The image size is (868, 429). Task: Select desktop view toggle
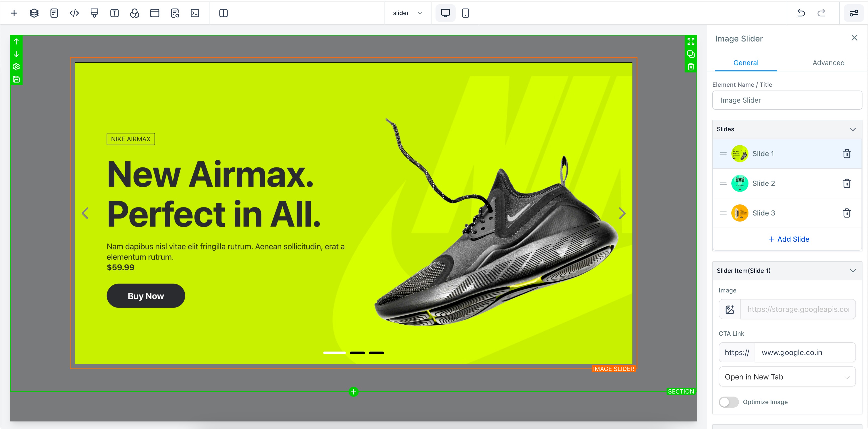[445, 13]
